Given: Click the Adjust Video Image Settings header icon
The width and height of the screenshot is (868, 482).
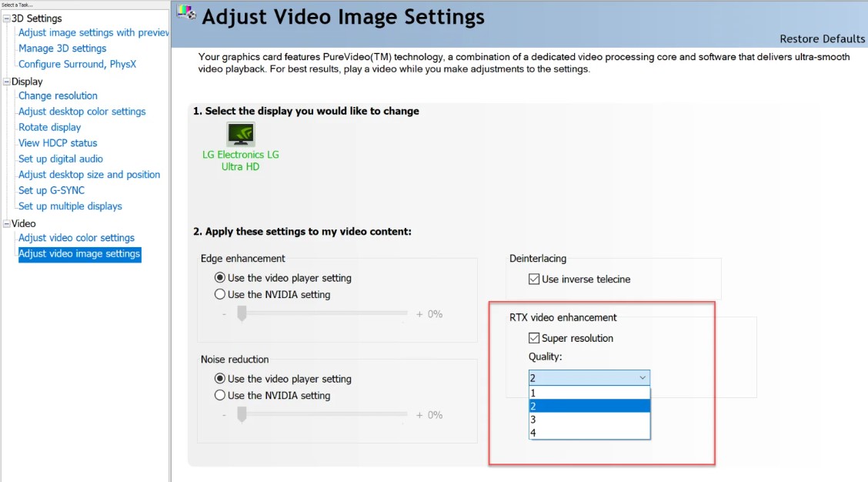Looking at the screenshot, I should pyautogui.click(x=186, y=13).
